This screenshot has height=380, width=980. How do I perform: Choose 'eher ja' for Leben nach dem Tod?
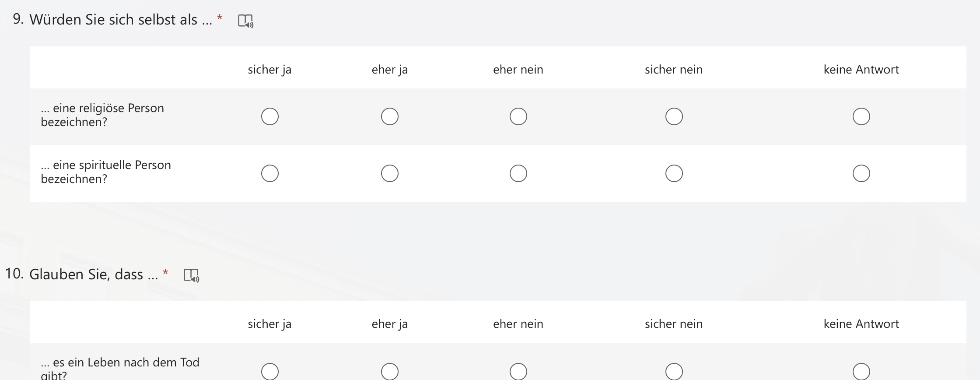point(390,371)
